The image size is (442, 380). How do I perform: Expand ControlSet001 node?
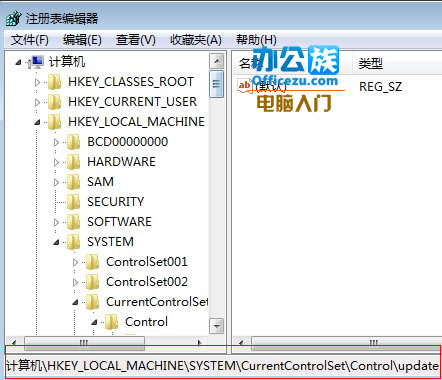[x=75, y=262]
